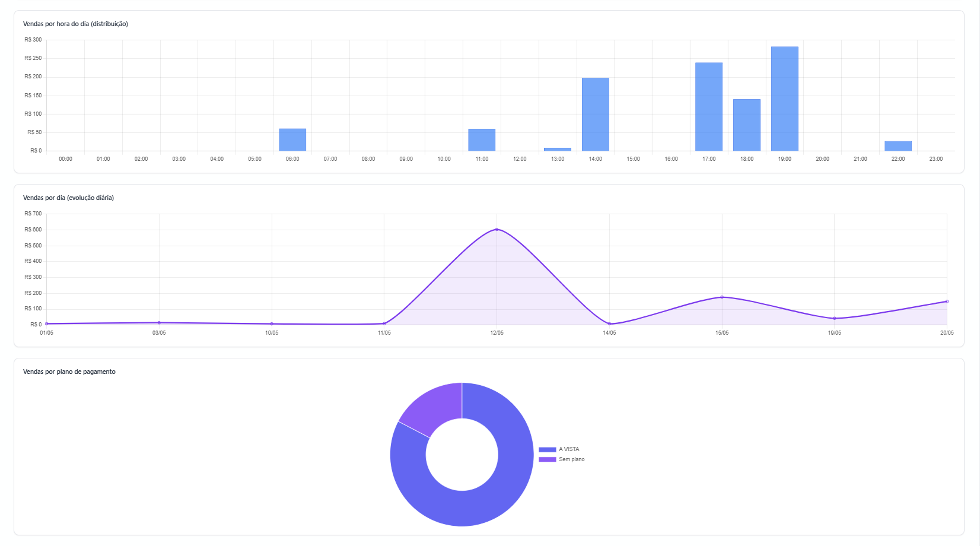
Task: Click the 'Vendas por dia (evolução diária)' title
Action: click(68, 198)
